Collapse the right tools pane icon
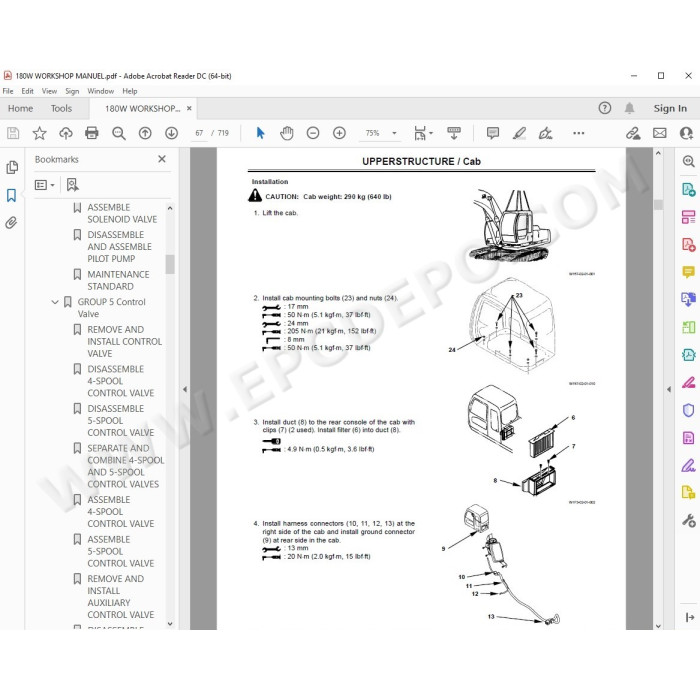The image size is (700, 700). click(x=689, y=617)
